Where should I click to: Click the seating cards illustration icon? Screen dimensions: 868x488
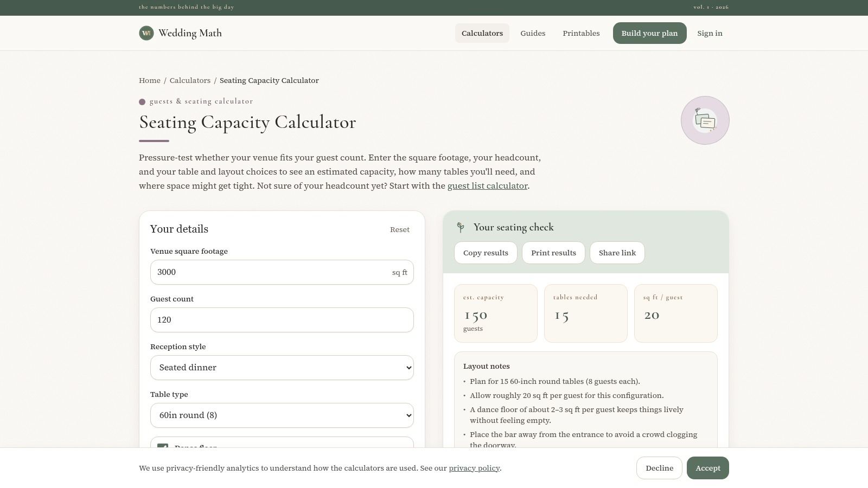coord(705,120)
